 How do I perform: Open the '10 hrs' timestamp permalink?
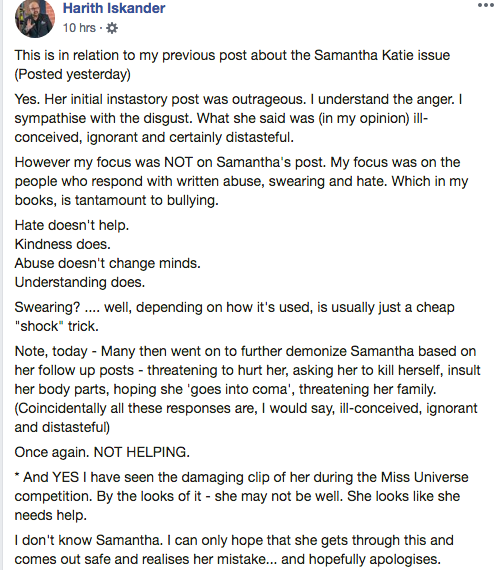(x=79, y=28)
